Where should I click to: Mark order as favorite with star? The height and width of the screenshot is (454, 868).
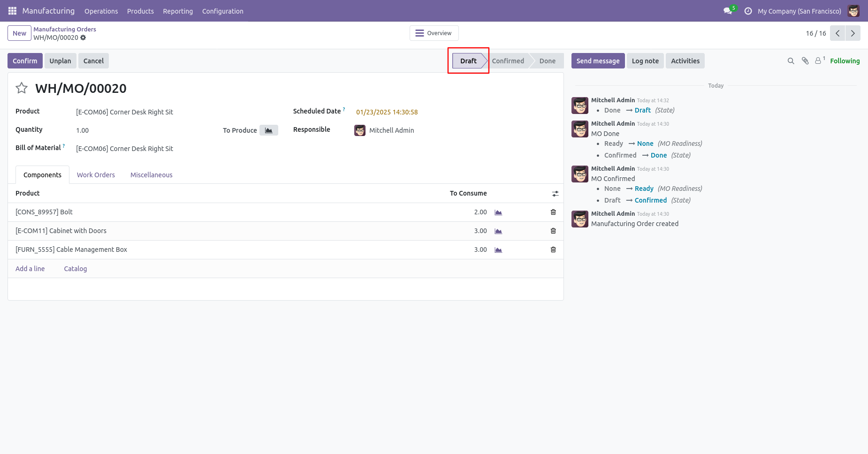pyautogui.click(x=22, y=88)
